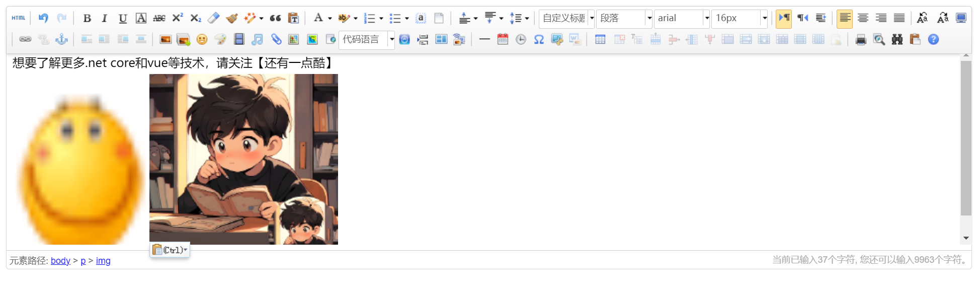Insert an anchor
The image size is (980, 291).
[x=61, y=39]
